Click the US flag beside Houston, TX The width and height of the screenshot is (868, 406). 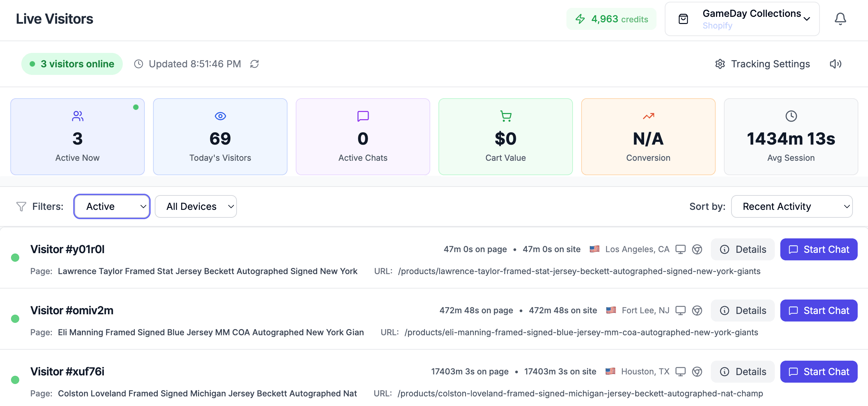click(x=610, y=371)
